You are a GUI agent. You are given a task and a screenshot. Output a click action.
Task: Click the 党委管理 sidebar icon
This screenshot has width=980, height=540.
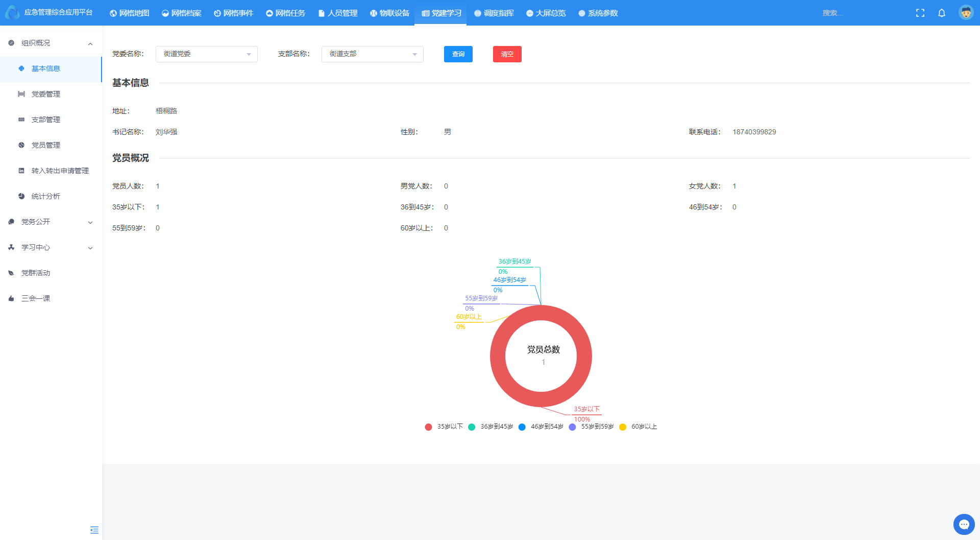21,94
